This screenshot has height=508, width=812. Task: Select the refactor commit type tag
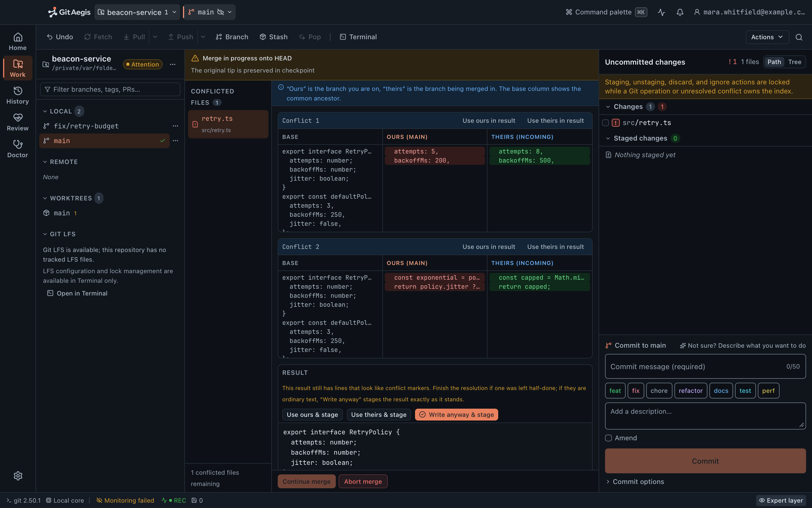tap(690, 390)
